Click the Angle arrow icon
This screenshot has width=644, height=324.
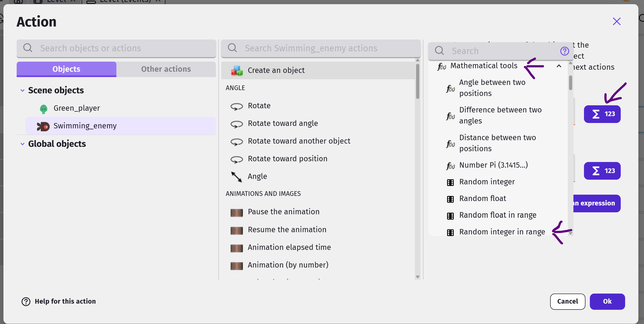[x=236, y=177]
